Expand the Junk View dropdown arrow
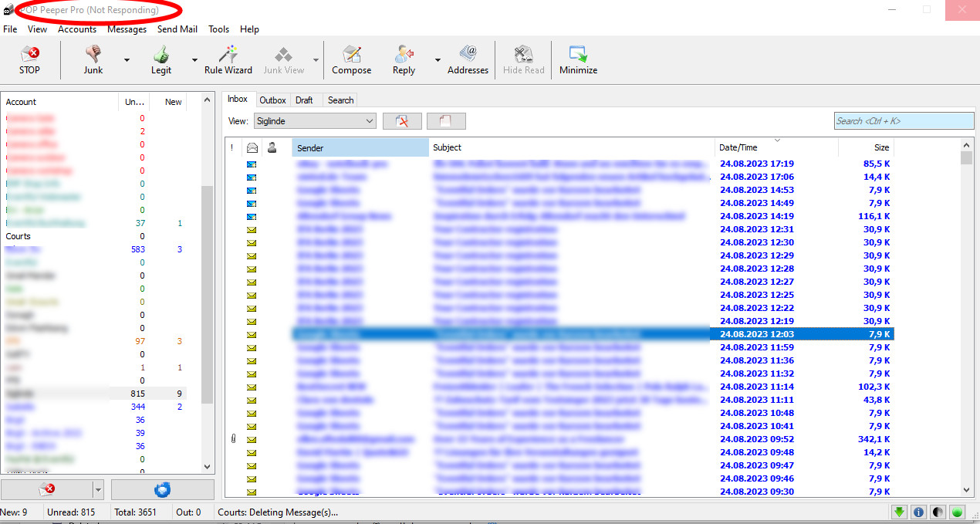Image resolution: width=980 pixels, height=524 pixels. pyautogui.click(x=316, y=60)
